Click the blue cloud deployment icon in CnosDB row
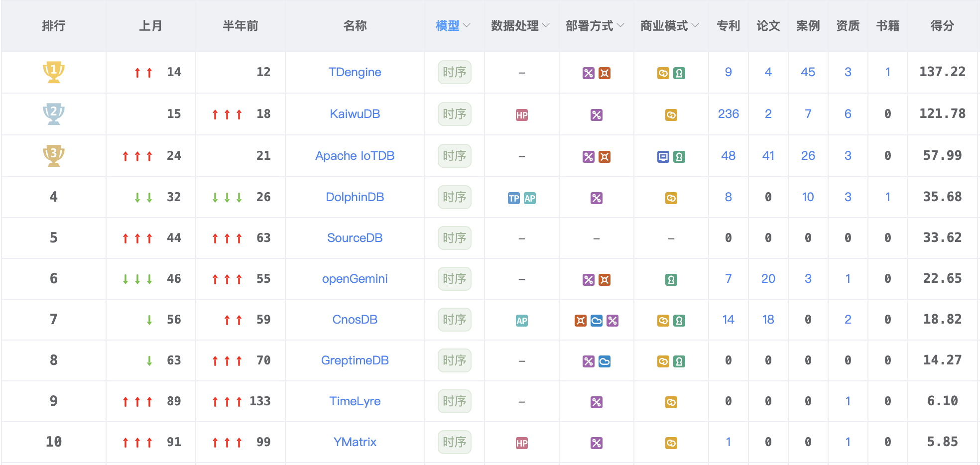The image size is (980, 465). pos(597,321)
